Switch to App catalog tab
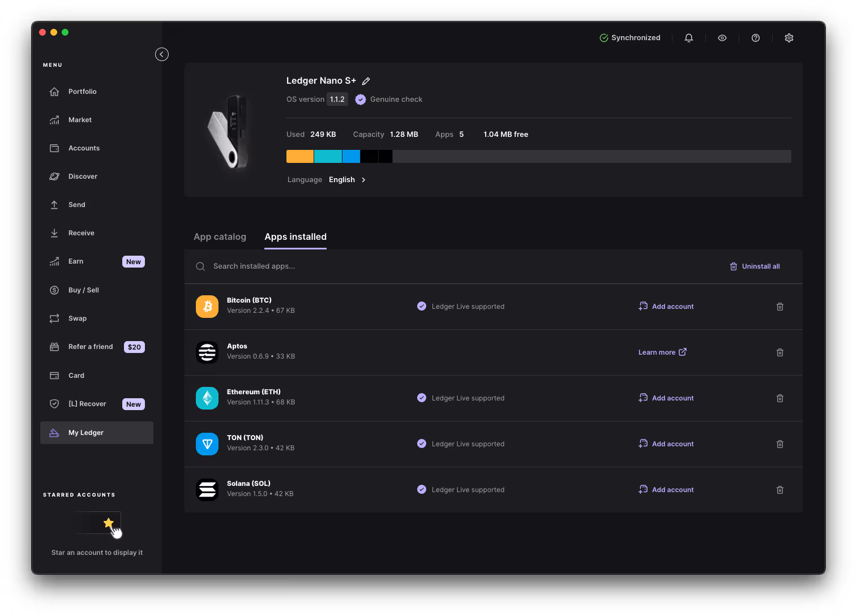Viewport: 857px width, 616px height. point(220,237)
